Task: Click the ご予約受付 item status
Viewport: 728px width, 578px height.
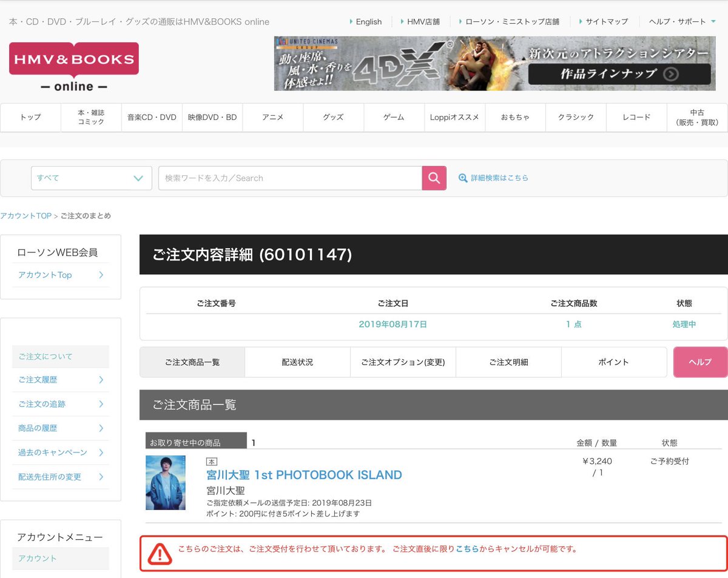Action: [x=669, y=462]
